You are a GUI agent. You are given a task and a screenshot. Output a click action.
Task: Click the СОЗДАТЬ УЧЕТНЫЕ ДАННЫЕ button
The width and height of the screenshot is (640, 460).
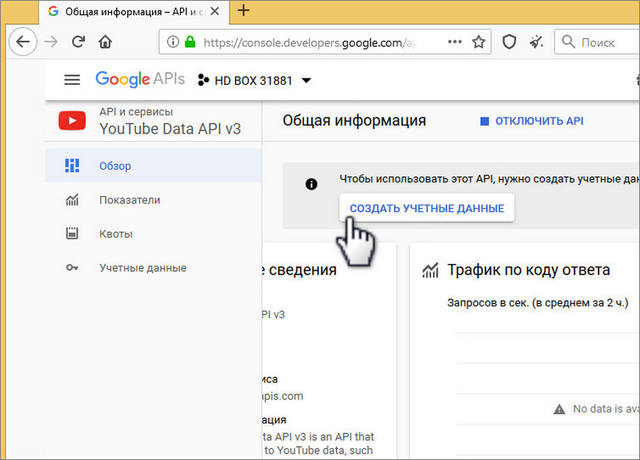(x=427, y=208)
